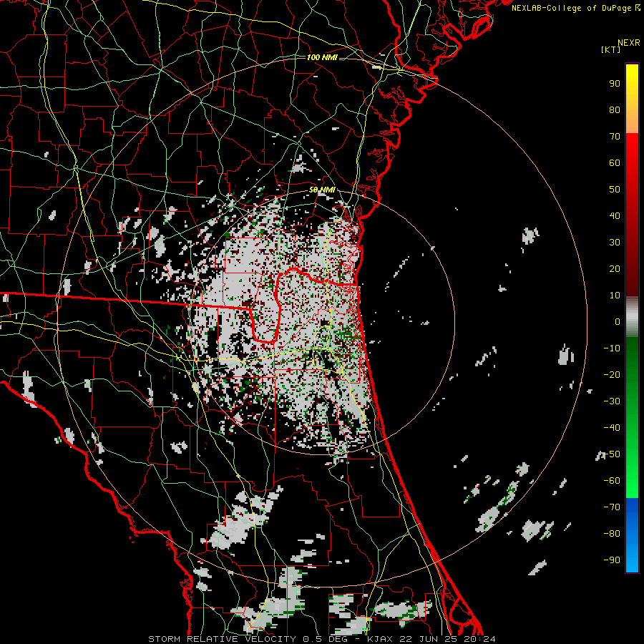Click the 0 knot scale value
The height and width of the screenshot is (644, 644).
618,321
